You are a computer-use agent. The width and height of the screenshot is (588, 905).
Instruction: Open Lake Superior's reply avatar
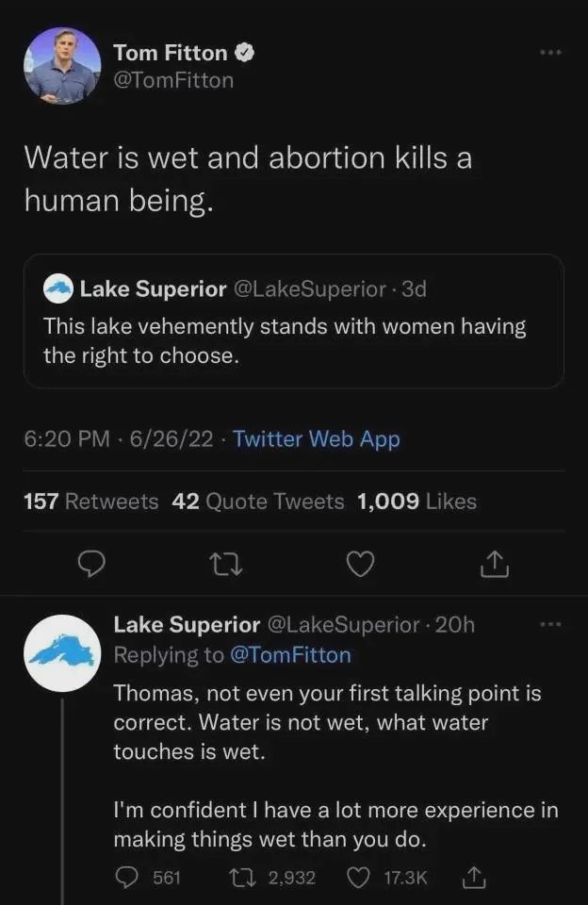[x=62, y=653]
